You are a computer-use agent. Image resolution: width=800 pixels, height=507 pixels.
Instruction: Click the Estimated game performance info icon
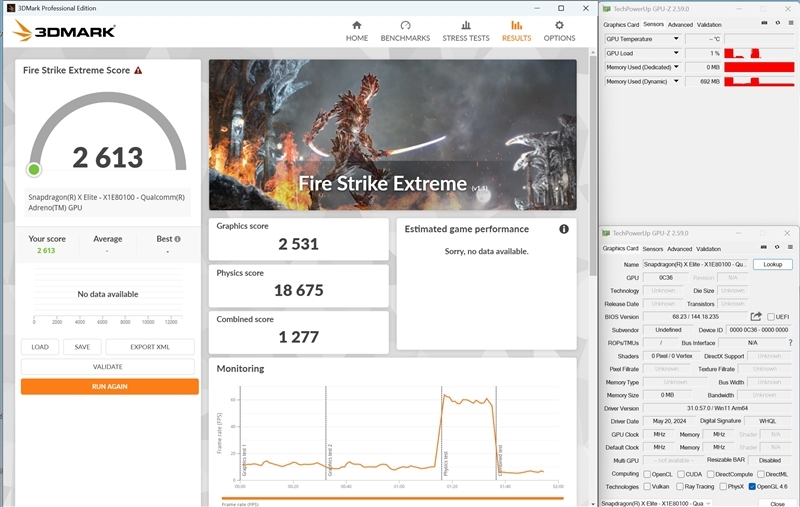click(x=564, y=229)
